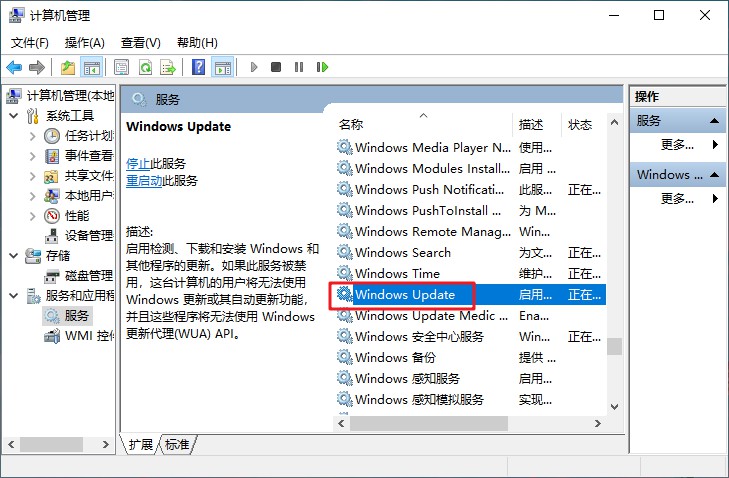
Task: Switch to the 标准 tab
Action: click(177, 445)
